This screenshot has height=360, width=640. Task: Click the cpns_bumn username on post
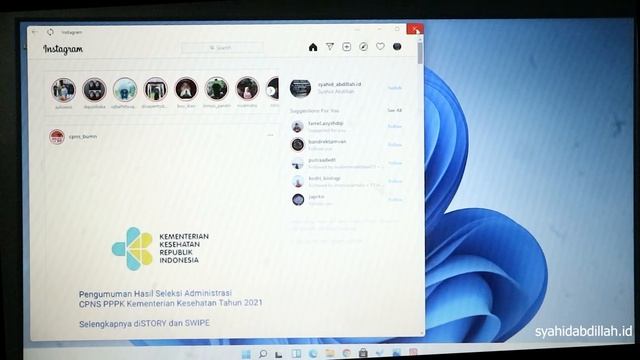[x=83, y=136]
